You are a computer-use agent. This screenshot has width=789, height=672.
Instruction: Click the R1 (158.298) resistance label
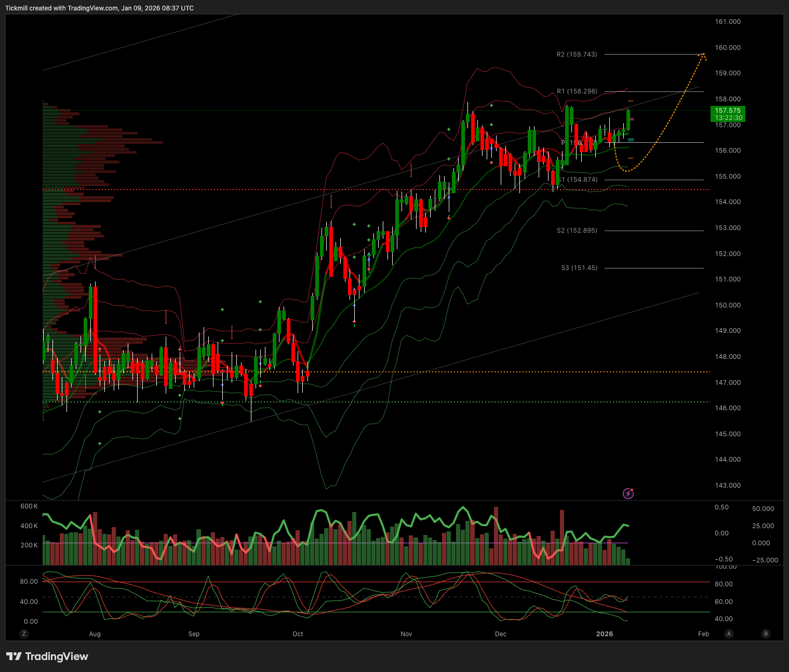[x=577, y=91]
